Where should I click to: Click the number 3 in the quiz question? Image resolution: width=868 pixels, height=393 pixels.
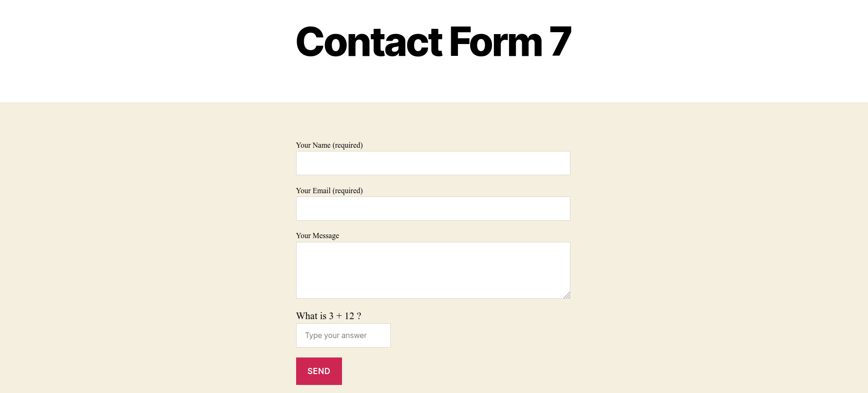tap(331, 316)
